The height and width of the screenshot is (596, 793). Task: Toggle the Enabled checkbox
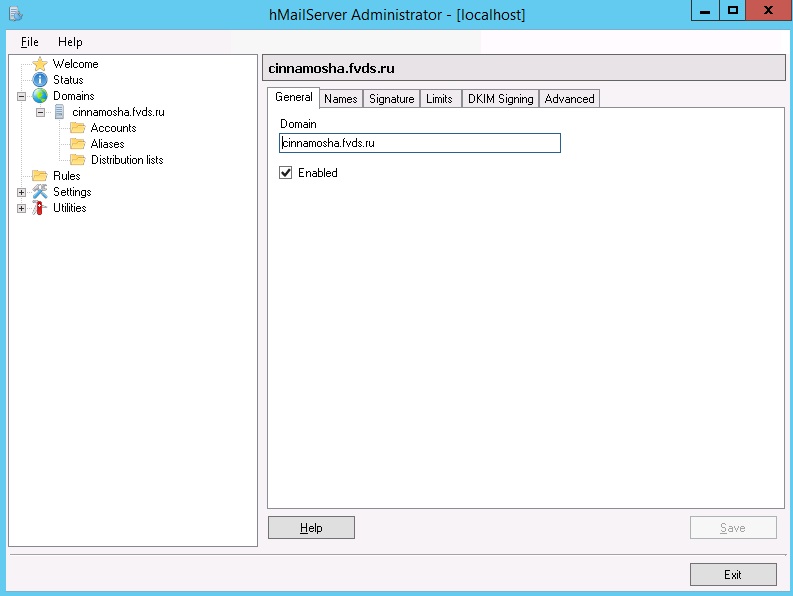coord(286,173)
